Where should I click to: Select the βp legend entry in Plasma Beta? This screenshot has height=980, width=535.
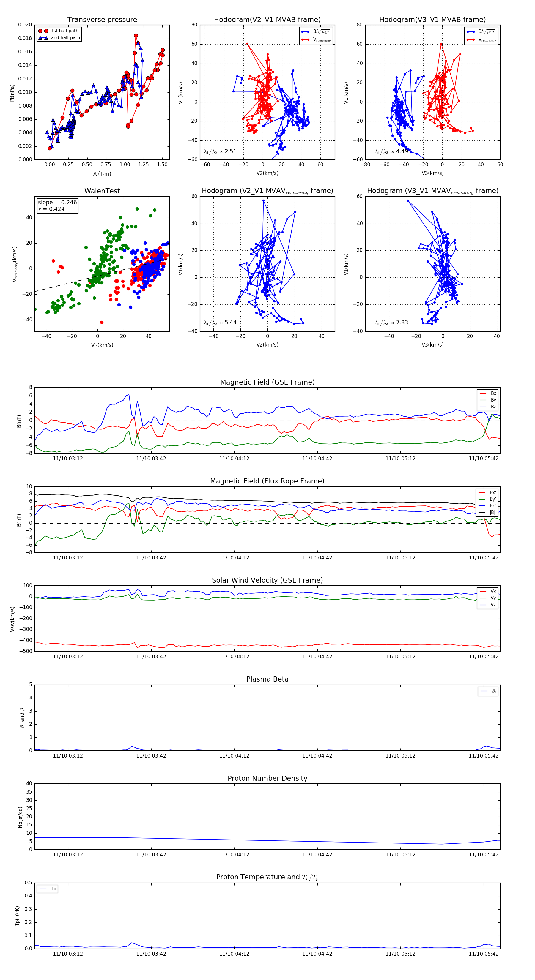[489, 691]
